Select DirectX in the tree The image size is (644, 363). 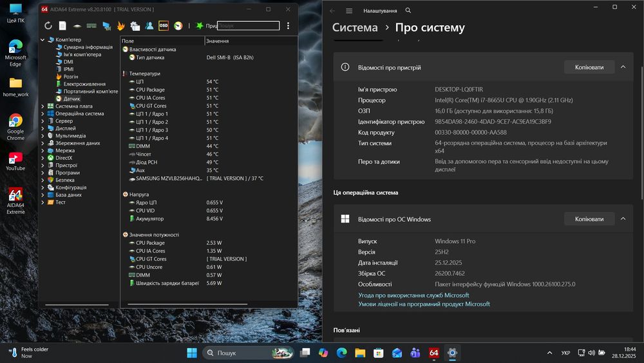click(x=64, y=158)
